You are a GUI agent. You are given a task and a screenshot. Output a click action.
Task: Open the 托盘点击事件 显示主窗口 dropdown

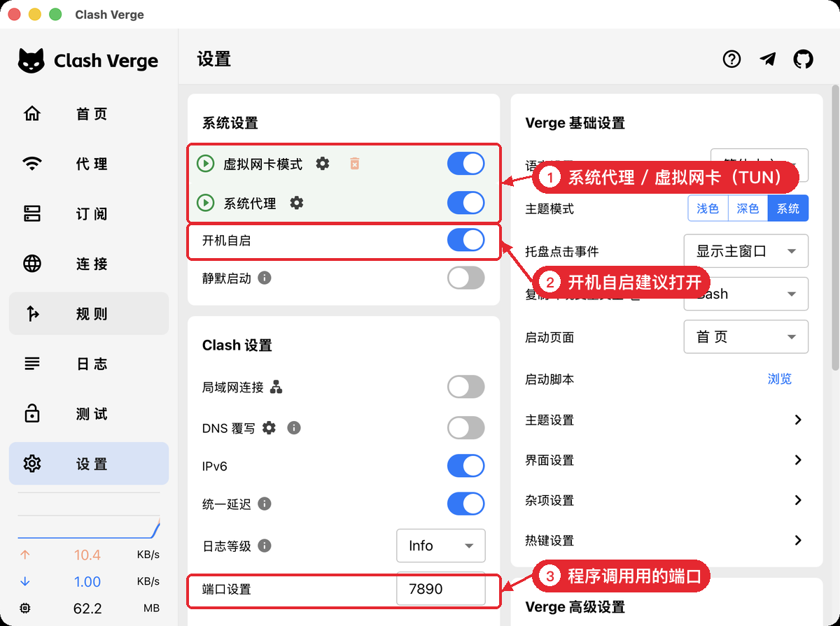(746, 251)
